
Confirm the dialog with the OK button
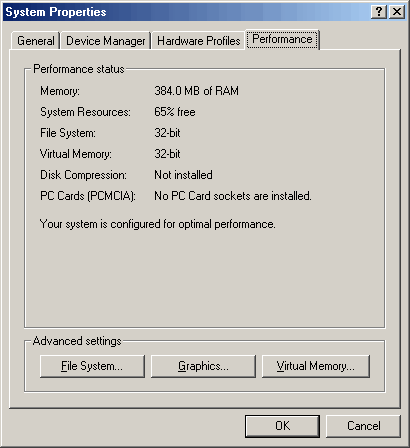[282, 426]
